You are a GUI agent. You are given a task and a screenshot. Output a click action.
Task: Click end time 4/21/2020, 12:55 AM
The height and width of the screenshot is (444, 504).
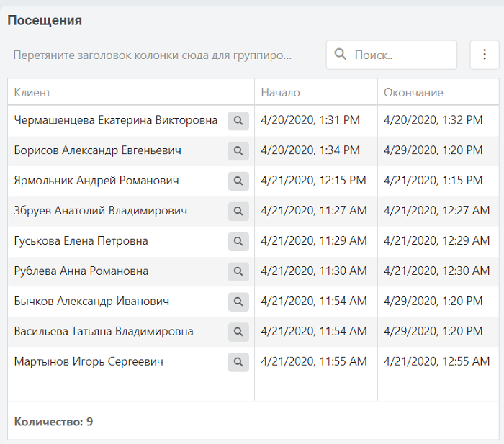pos(437,362)
